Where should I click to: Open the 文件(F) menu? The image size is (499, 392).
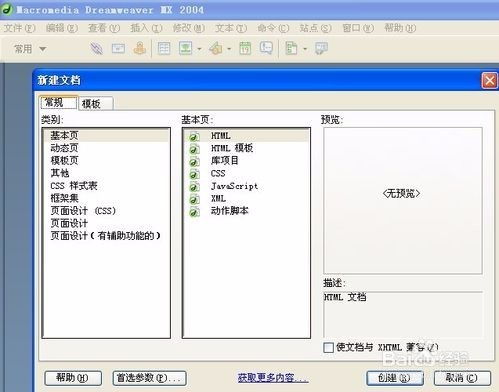tap(19, 28)
